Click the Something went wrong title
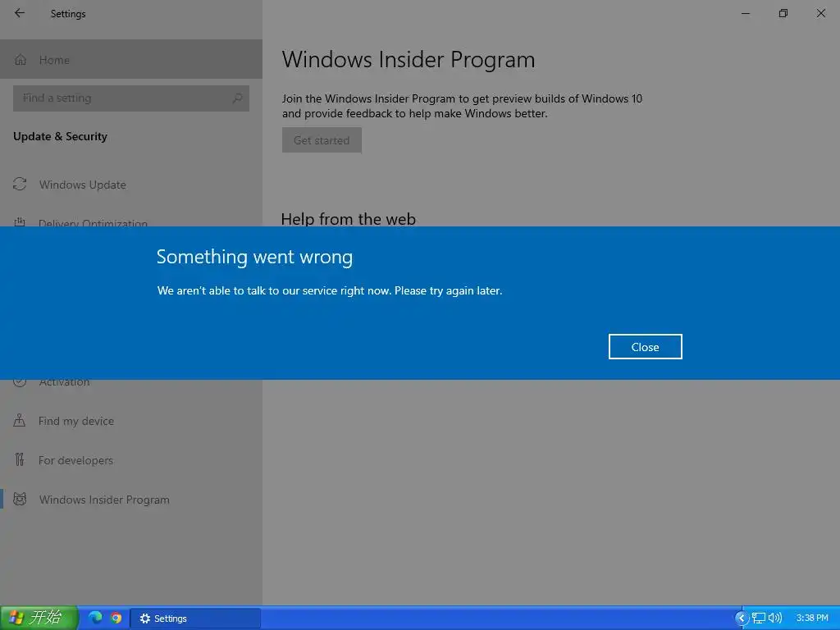840x630 pixels. point(254,257)
